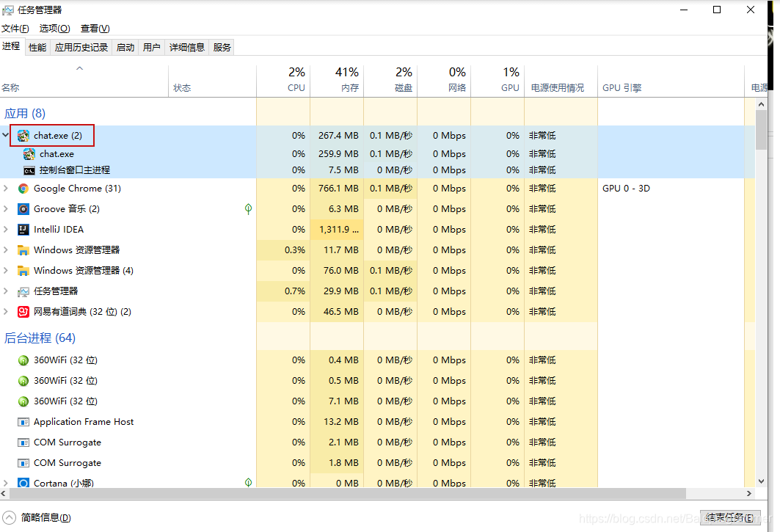Screen dimensions: 780x532
Task: Expand the Groove 音乐 (2) group
Action: tap(5, 208)
